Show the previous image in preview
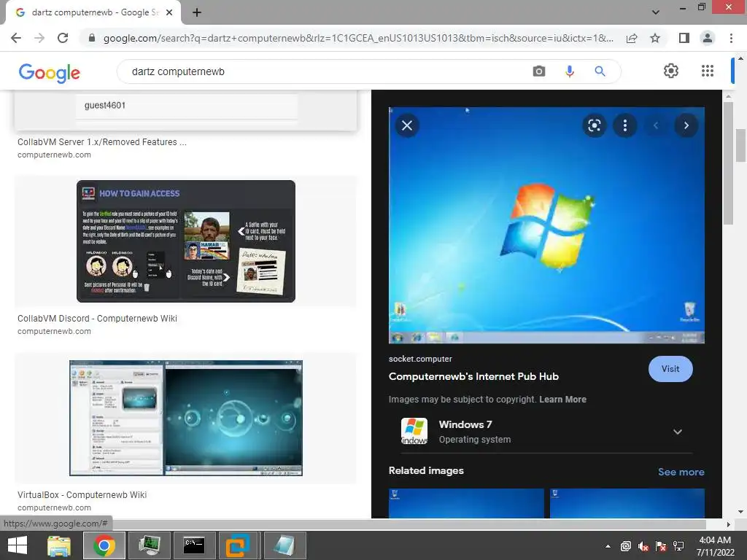The height and width of the screenshot is (560, 747). click(x=656, y=125)
